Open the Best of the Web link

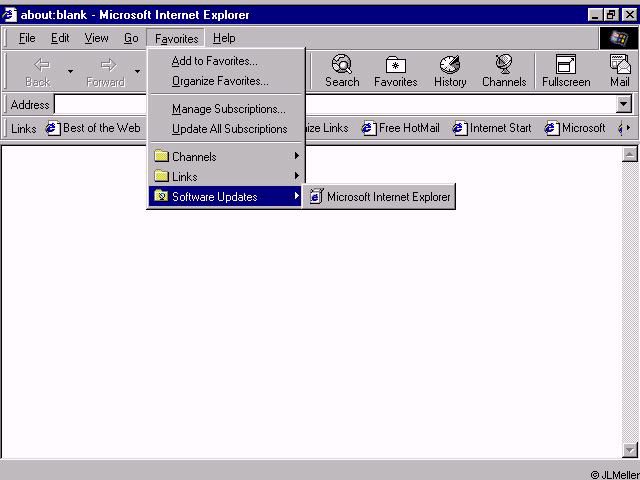coord(93,128)
